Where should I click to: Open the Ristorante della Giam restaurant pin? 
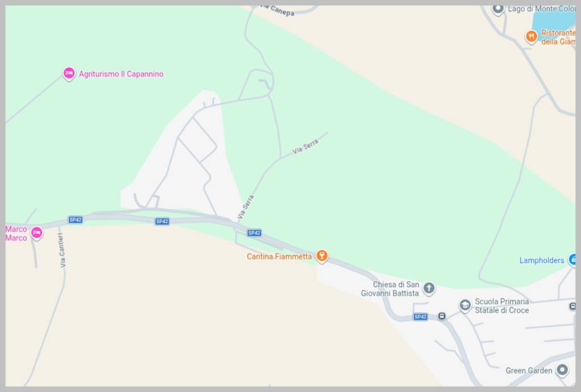[531, 36]
